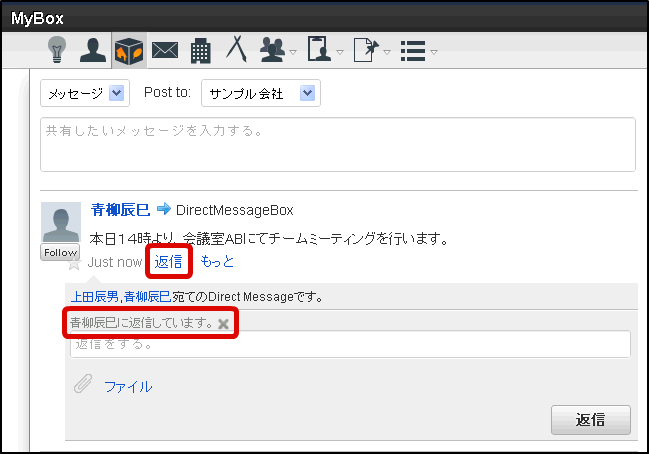Open 青柳辰巳 recipient link in message note
Viewport: 649px width, 454px height.
coord(147,297)
